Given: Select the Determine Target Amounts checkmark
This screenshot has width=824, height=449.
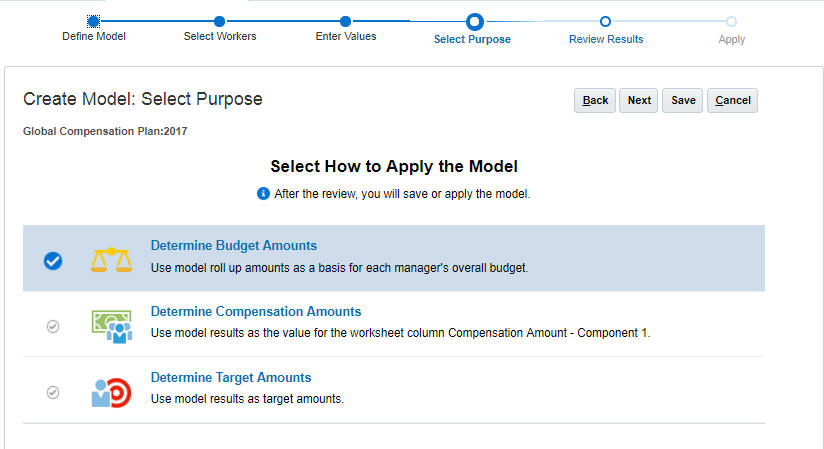Looking at the screenshot, I should [53, 392].
